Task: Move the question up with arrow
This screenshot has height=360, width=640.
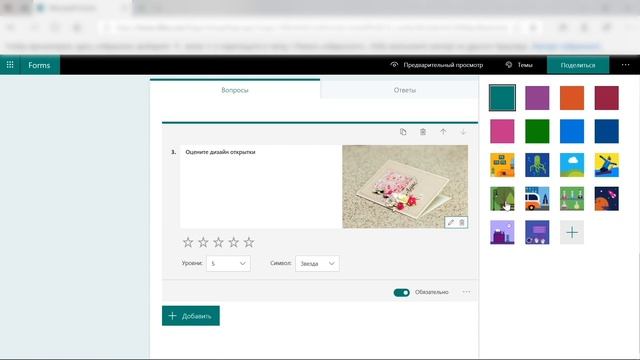Action: pyautogui.click(x=443, y=132)
